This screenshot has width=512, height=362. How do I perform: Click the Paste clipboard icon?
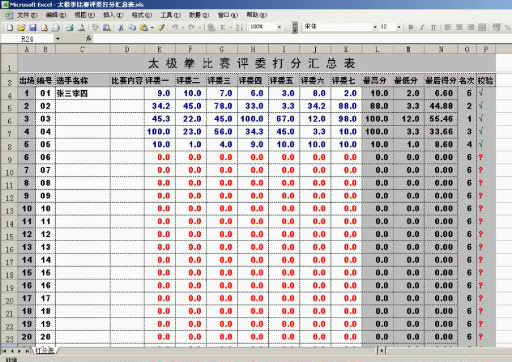tap(144, 28)
